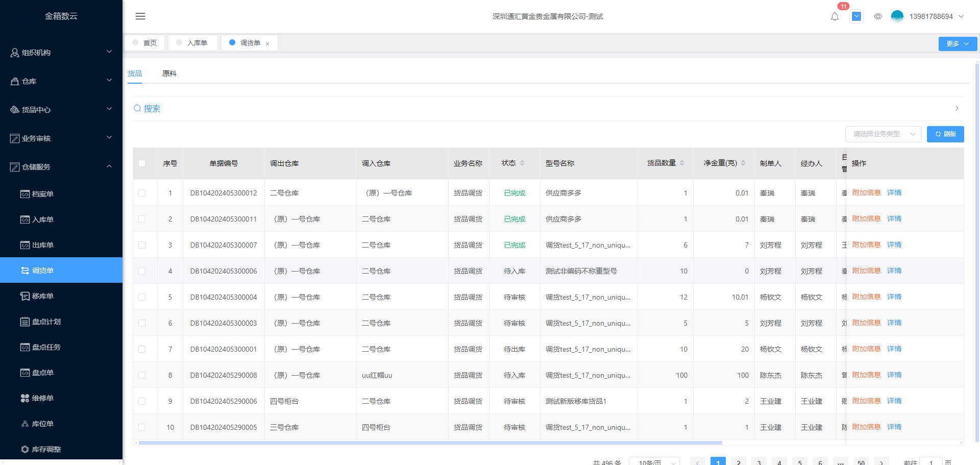This screenshot has height=465, width=980.
Task: Check row DB104202405300004
Action: tap(142, 297)
